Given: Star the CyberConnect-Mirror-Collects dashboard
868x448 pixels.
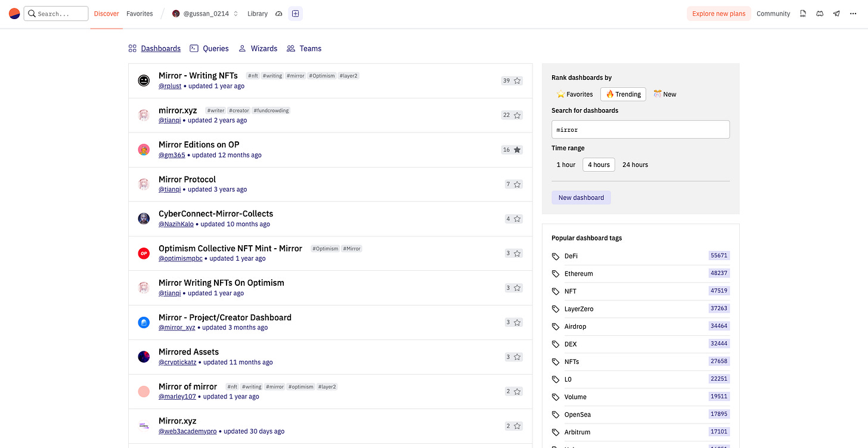Looking at the screenshot, I should tap(517, 219).
